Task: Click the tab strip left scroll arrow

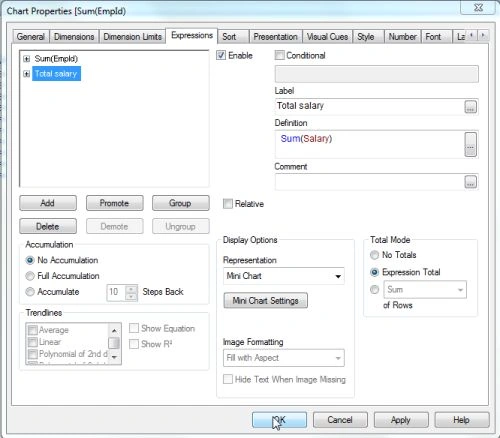Action: [472, 35]
